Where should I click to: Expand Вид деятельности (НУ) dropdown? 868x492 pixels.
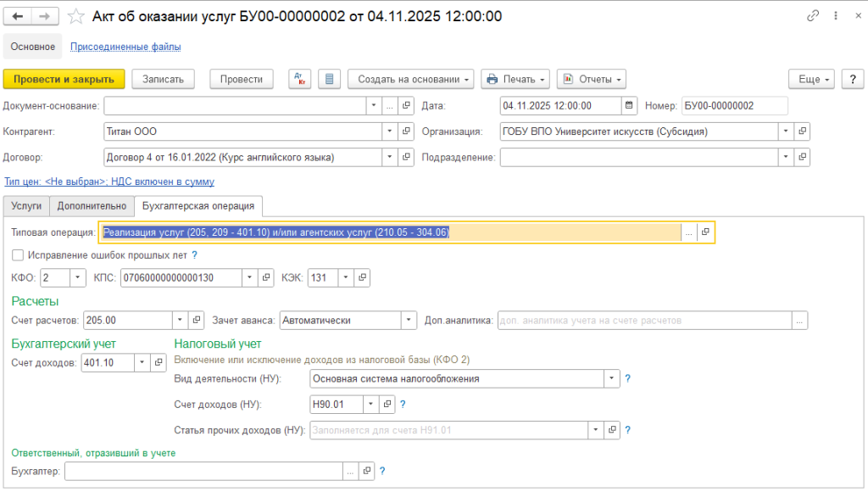click(x=610, y=378)
